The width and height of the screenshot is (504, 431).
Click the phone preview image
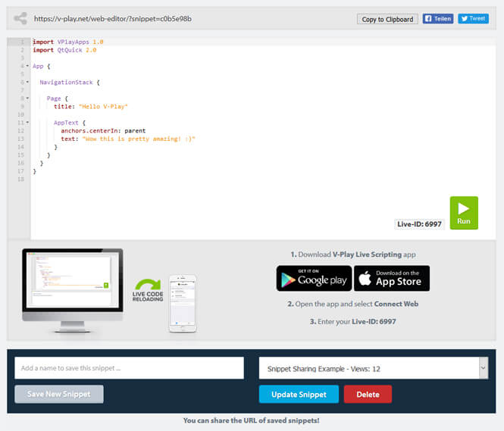tap(183, 304)
